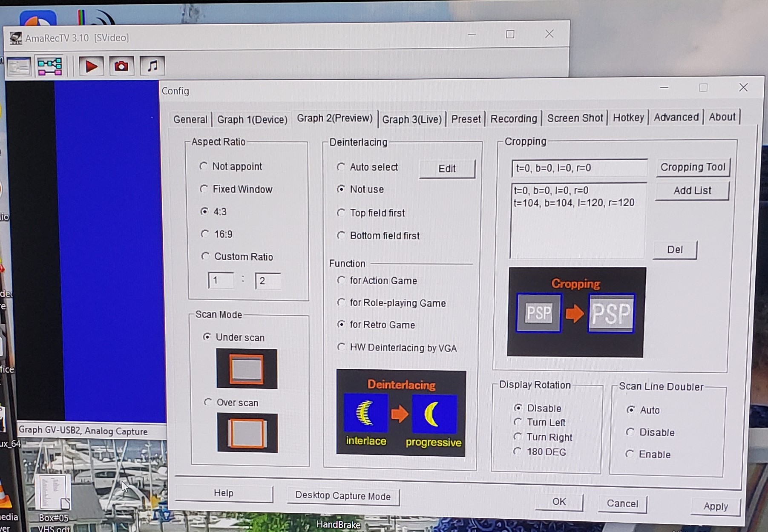Open the Advanced tab
Viewport: 768px width, 532px height.
[x=676, y=117]
